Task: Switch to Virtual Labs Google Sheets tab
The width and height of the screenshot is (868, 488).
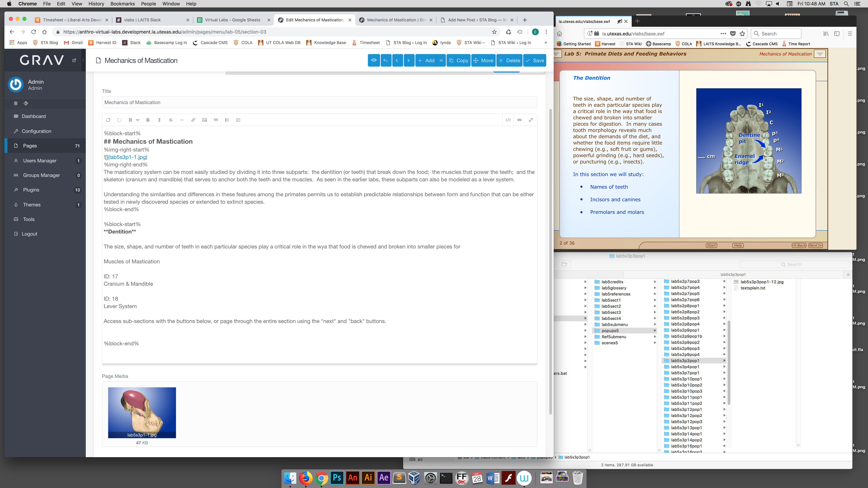Action: pyautogui.click(x=232, y=20)
